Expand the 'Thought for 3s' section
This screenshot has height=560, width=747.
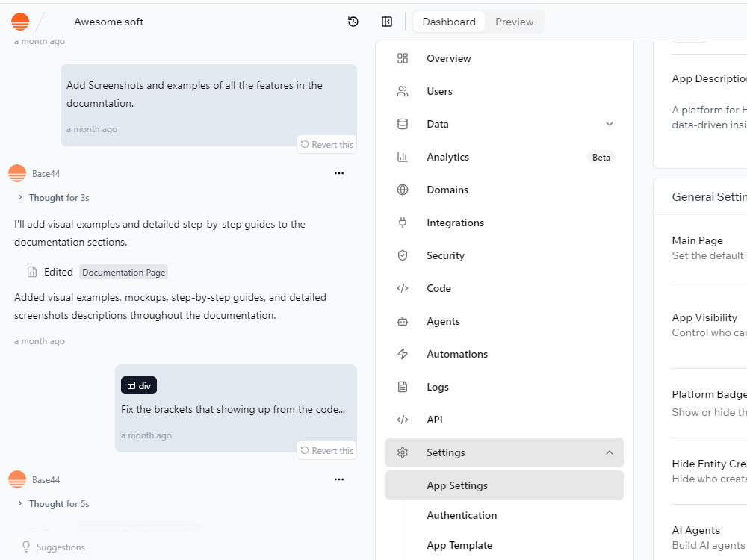pos(53,198)
